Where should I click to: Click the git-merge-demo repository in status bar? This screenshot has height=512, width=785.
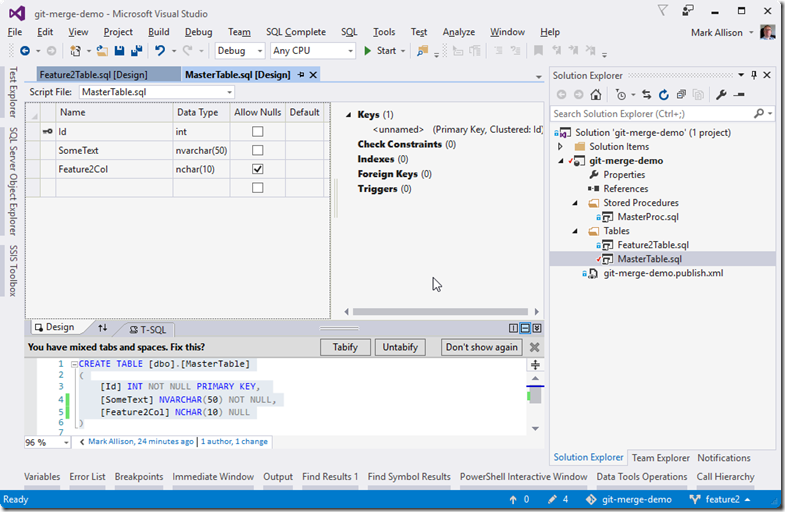[x=629, y=499]
